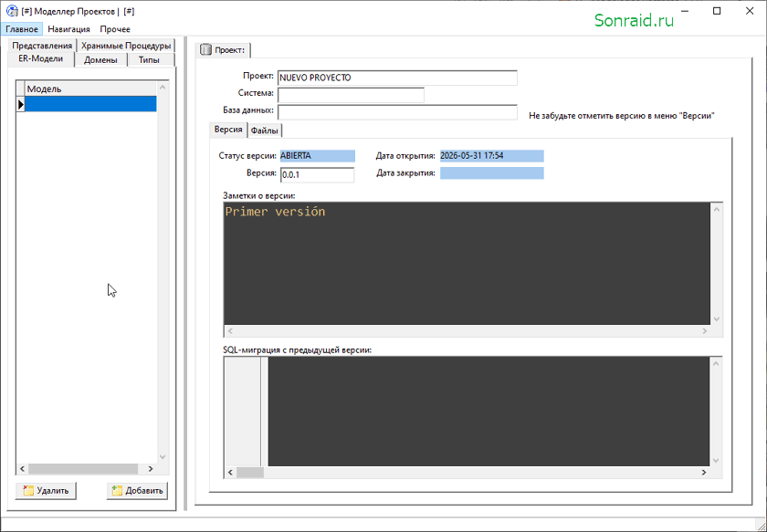Click in the Заметки о версии text area
This screenshot has width=767, height=532.
click(468, 264)
